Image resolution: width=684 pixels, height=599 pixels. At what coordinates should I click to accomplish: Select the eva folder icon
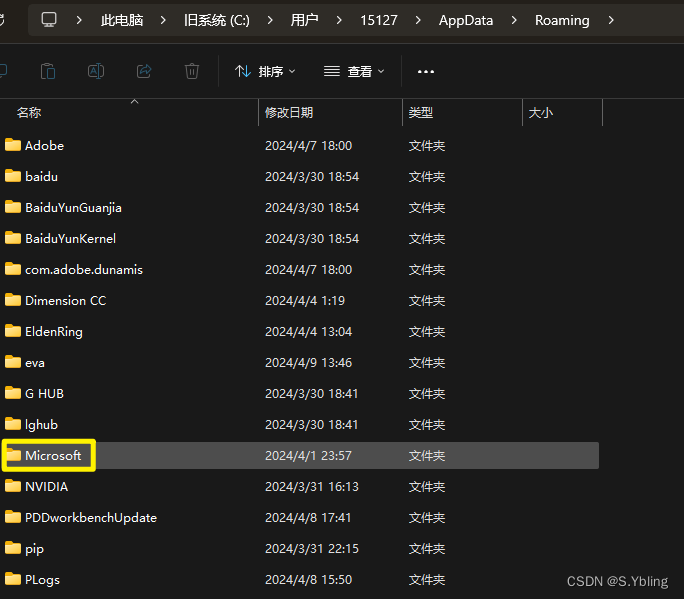click(x=13, y=362)
